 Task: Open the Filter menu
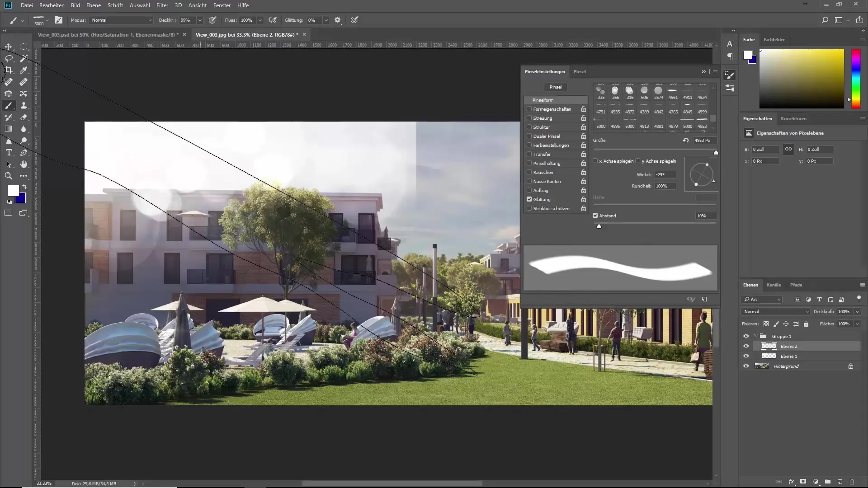pos(162,5)
